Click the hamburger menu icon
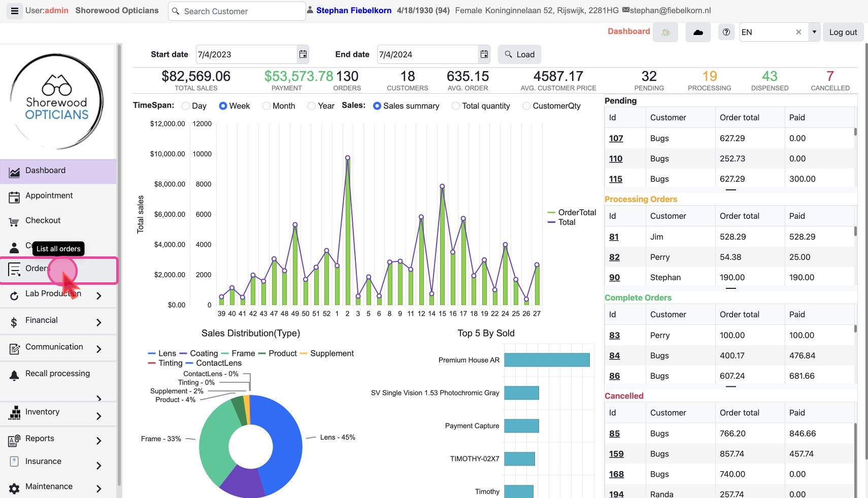 coord(15,11)
